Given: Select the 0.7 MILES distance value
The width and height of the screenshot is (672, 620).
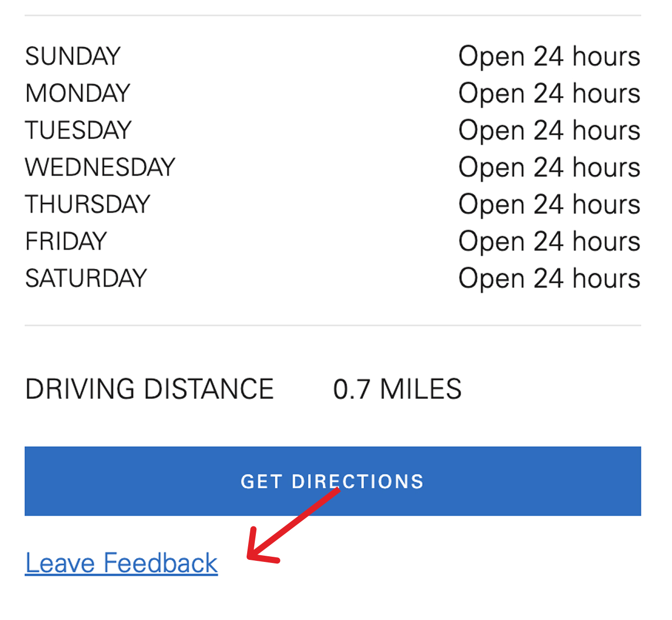Looking at the screenshot, I should coord(397,389).
